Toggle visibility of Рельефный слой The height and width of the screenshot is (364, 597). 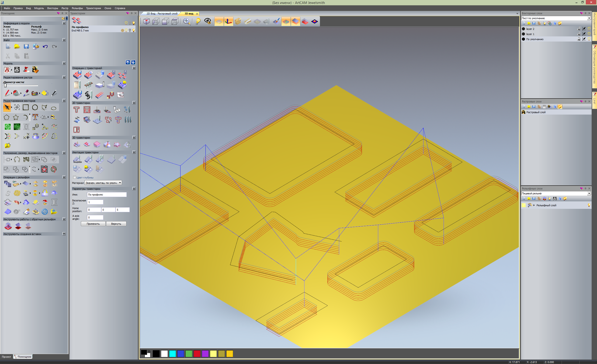(589, 205)
